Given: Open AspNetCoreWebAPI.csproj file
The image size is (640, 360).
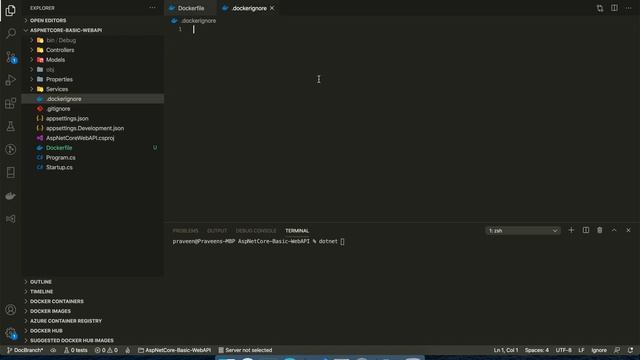Looking at the screenshot, I should click(93, 138).
